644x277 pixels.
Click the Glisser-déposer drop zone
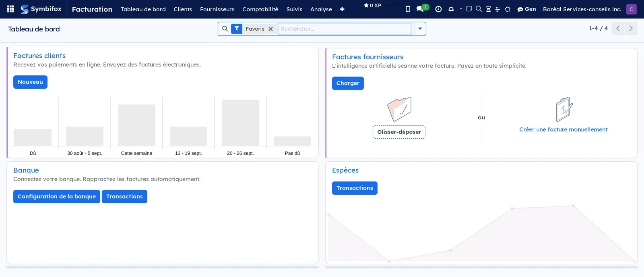pyautogui.click(x=399, y=132)
